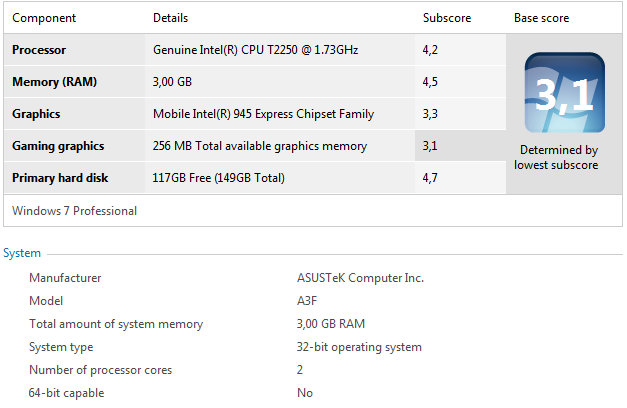Click the 4,7 hard disk subscore

tap(430, 178)
